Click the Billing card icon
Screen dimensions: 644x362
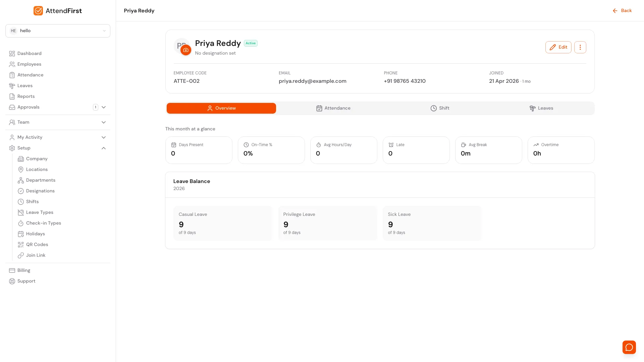pyautogui.click(x=12, y=270)
